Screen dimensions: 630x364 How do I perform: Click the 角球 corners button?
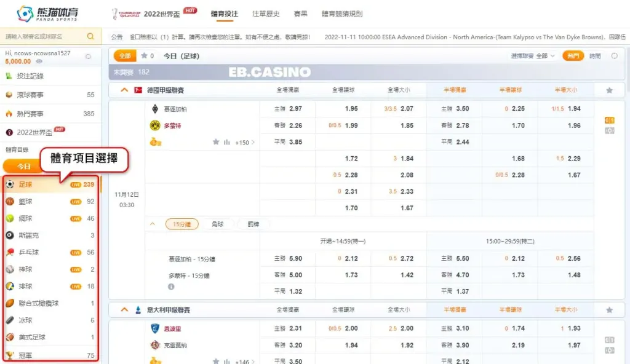(218, 224)
